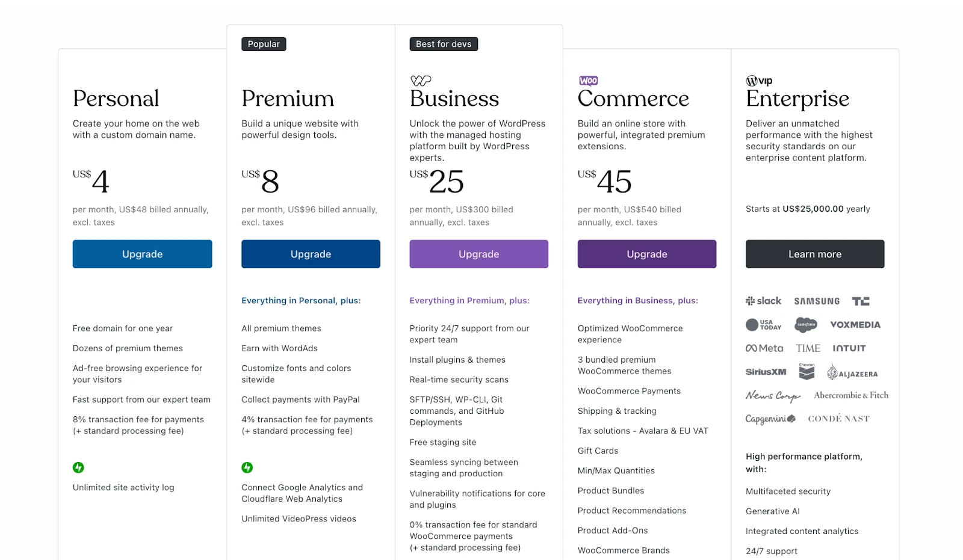This screenshot has width=963, height=560.
Task: Upgrade to the Business plan
Action: click(x=478, y=254)
